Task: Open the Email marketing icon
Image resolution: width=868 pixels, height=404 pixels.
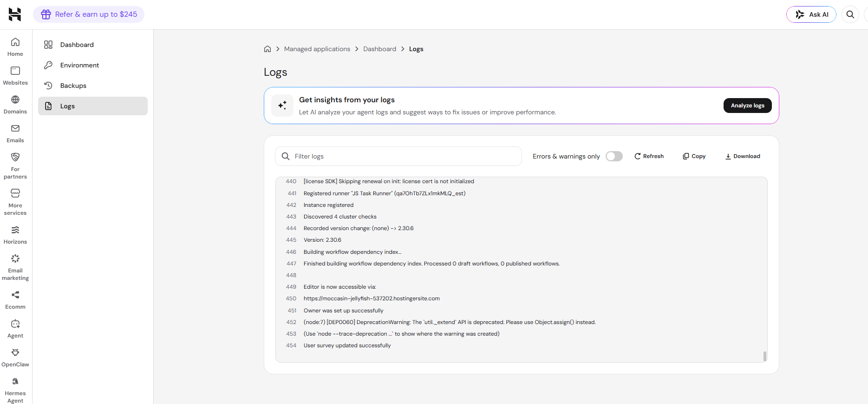Action: click(15, 259)
